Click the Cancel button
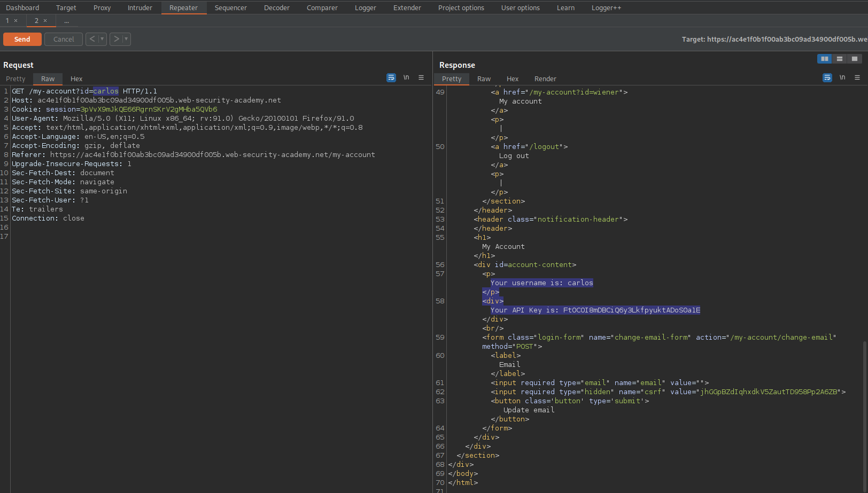Image resolution: width=868 pixels, height=493 pixels. click(x=64, y=39)
